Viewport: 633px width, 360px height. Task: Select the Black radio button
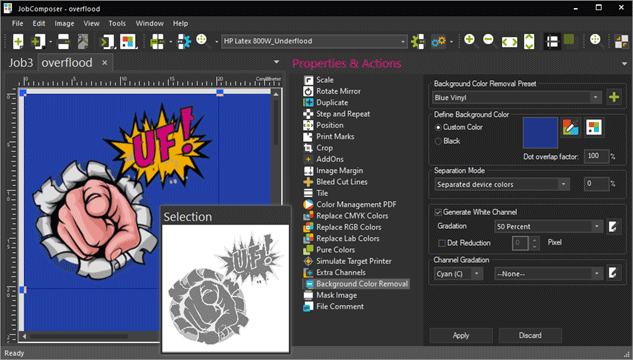[x=438, y=141]
